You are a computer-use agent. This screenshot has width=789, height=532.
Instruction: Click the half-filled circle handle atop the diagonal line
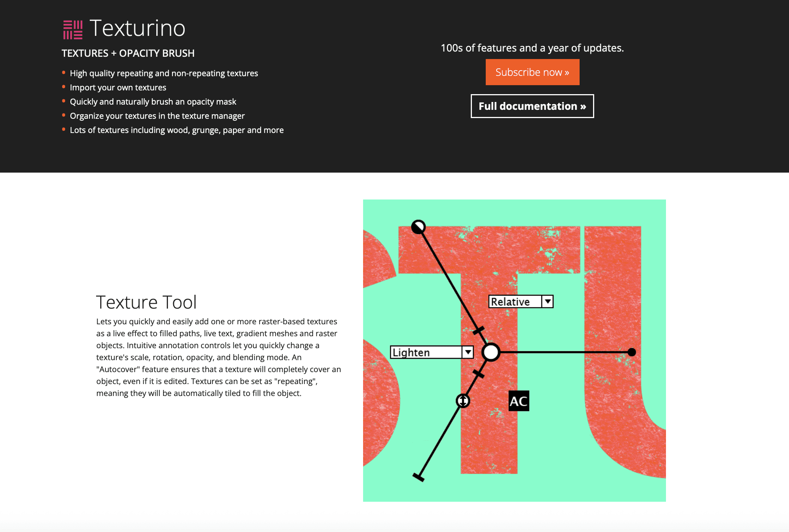tap(418, 227)
